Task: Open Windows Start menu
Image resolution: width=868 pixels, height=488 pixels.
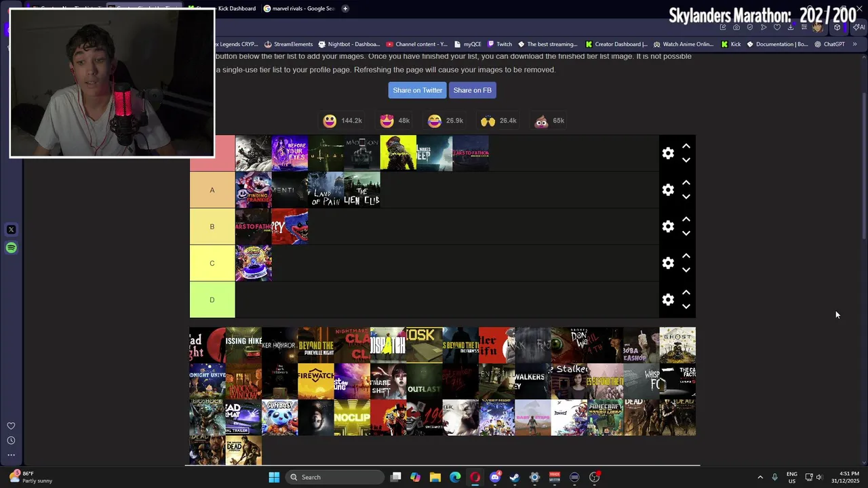Action: pos(274,477)
